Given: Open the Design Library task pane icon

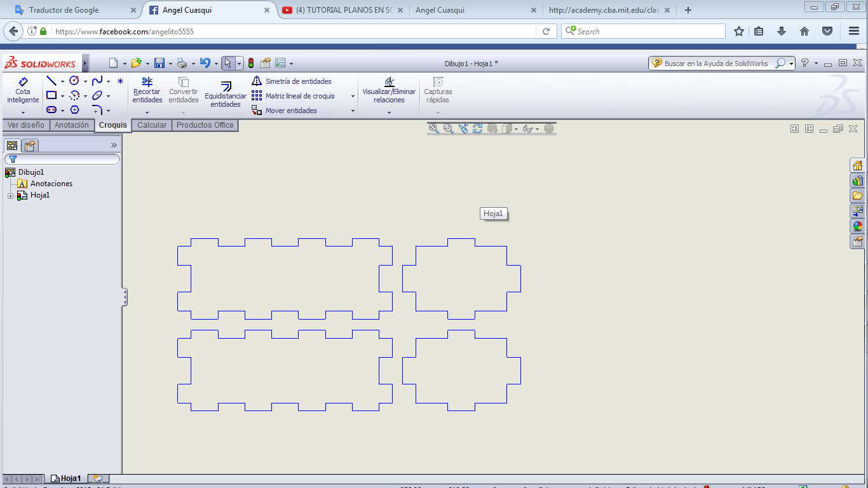Looking at the screenshot, I should [858, 180].
